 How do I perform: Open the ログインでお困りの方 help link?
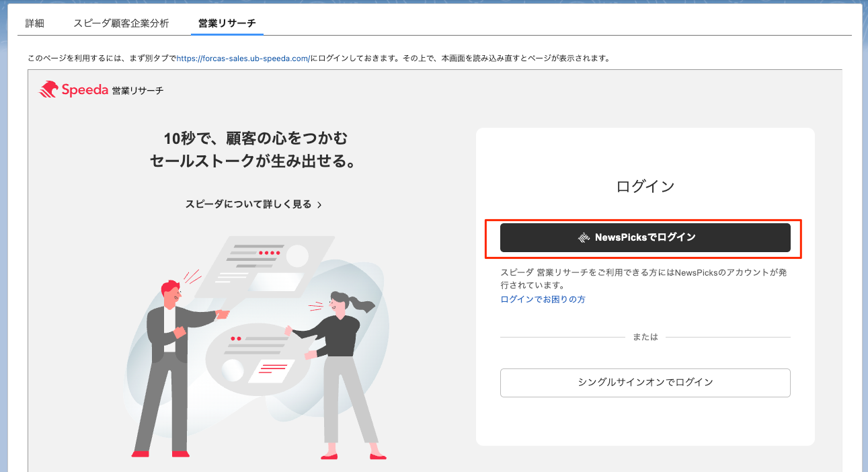point(543,299)
